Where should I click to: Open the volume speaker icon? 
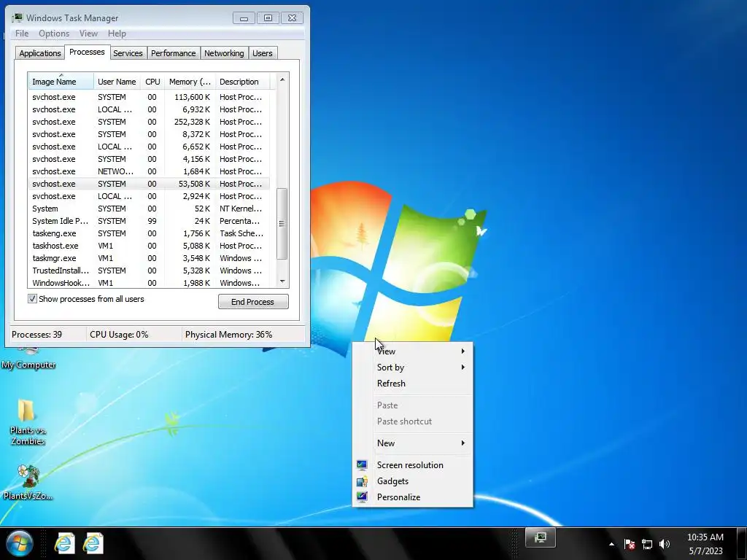[665, 544]
